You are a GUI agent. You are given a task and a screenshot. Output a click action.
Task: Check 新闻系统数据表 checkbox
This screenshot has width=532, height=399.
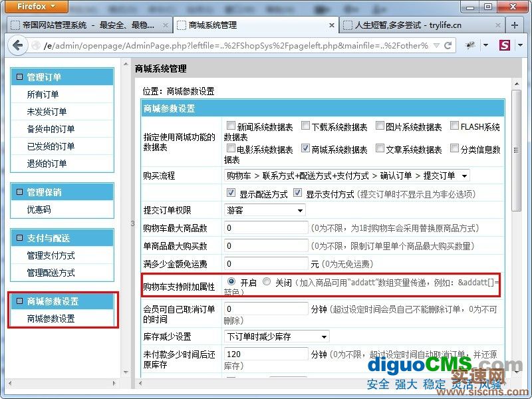(x=231, y=126)
